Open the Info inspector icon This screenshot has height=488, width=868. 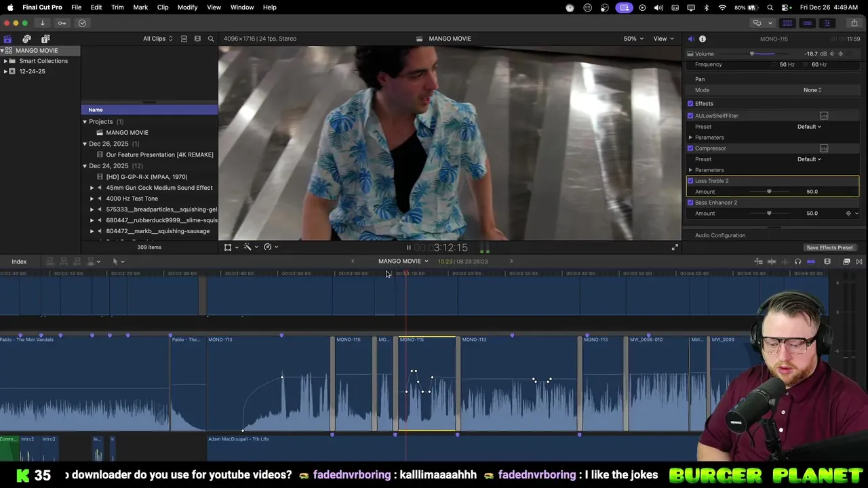pyautogui.click(x=703, y=39)
